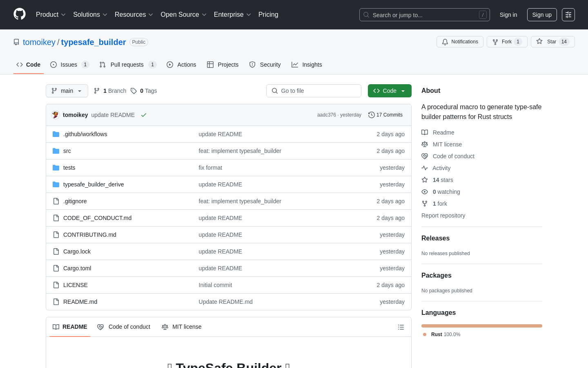Open the Security tab

click(265, 65)
